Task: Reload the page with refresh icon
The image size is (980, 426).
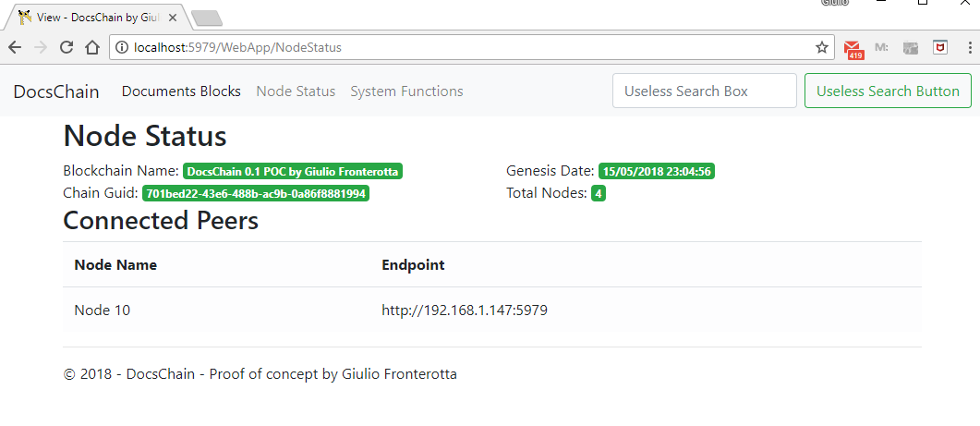Action: click(67, 47)
